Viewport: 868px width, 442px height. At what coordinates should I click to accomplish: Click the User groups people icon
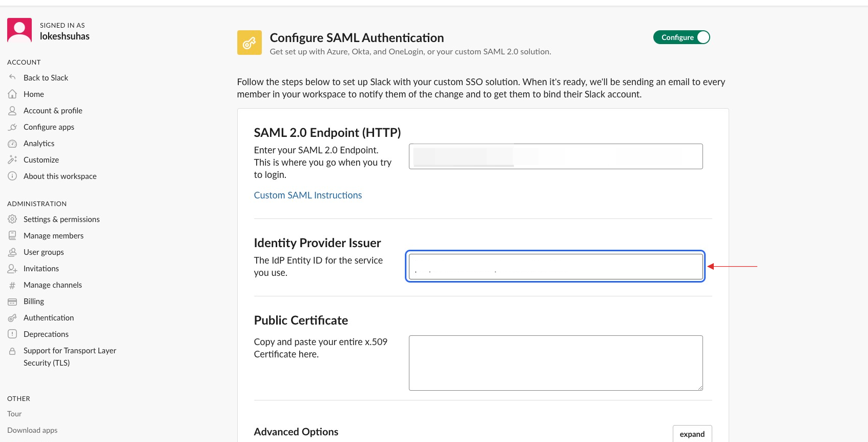(12, 252)
